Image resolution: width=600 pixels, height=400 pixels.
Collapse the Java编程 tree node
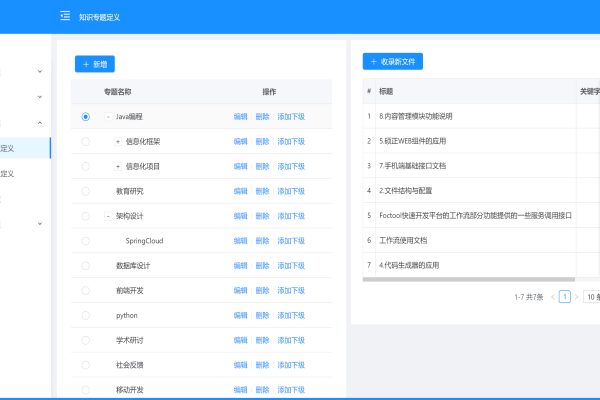pos(108,117)
